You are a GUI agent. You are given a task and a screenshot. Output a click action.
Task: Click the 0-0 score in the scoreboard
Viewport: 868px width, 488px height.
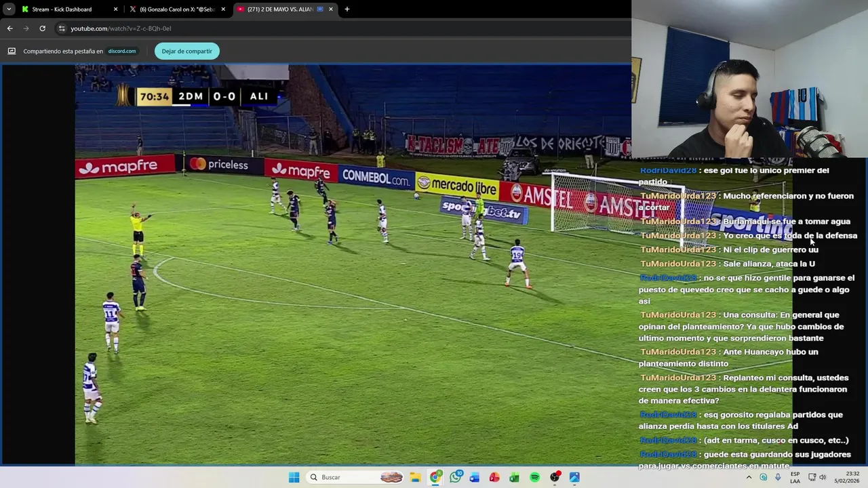[224, 96]
